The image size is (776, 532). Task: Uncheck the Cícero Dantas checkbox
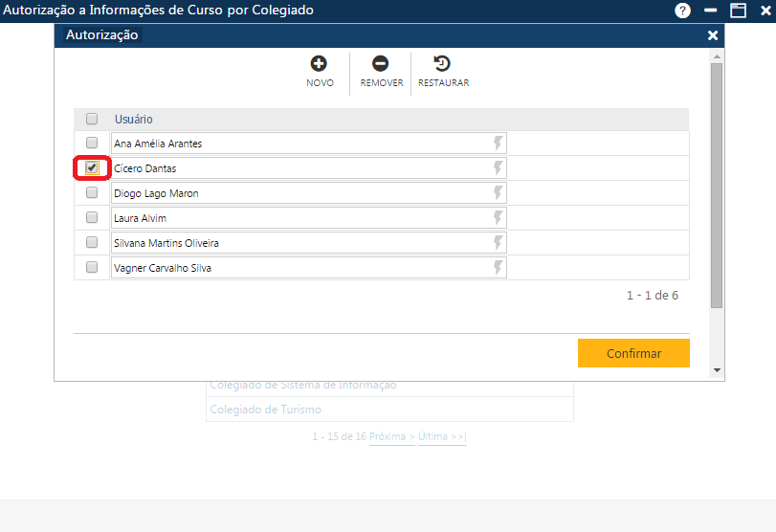pos(92,168)
